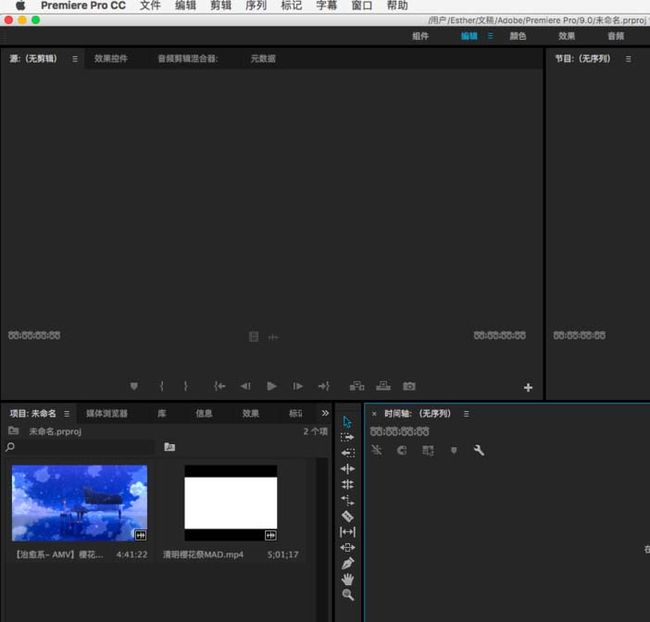Select the Slide tool

click(x=347, y=547)
